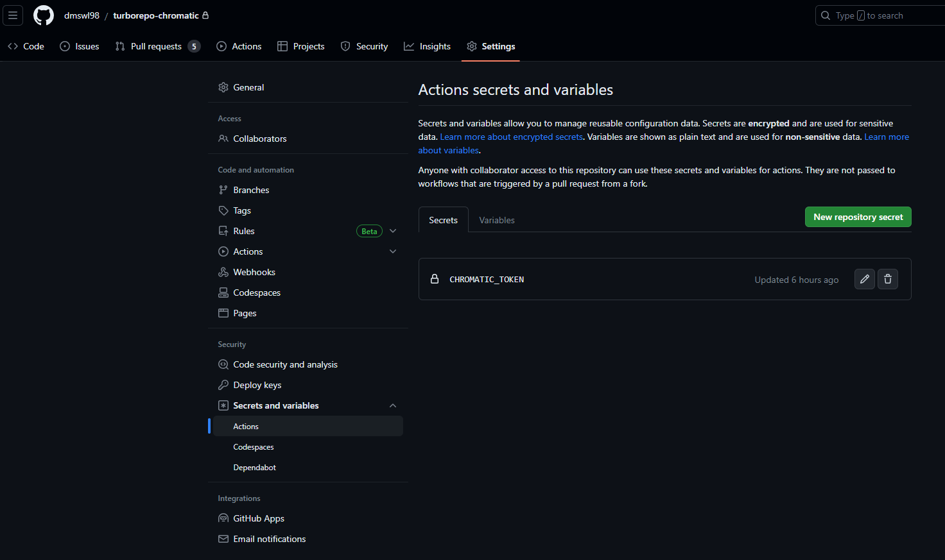
Task: Click the 'Updated 6 hours ago' text
Action: pos(797,280)
